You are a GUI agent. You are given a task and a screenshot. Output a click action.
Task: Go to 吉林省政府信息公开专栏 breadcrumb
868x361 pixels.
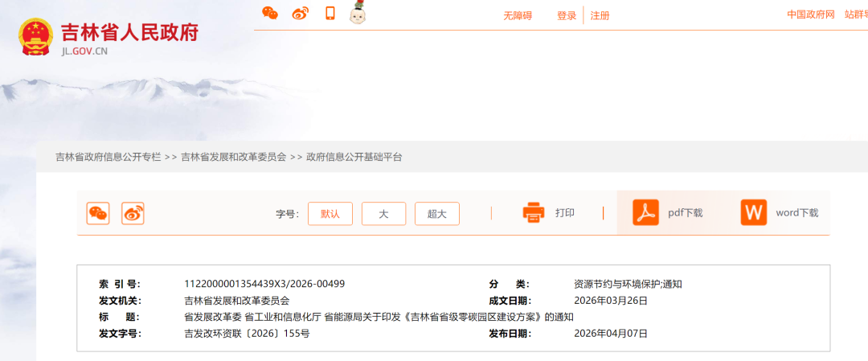point(108,158)
